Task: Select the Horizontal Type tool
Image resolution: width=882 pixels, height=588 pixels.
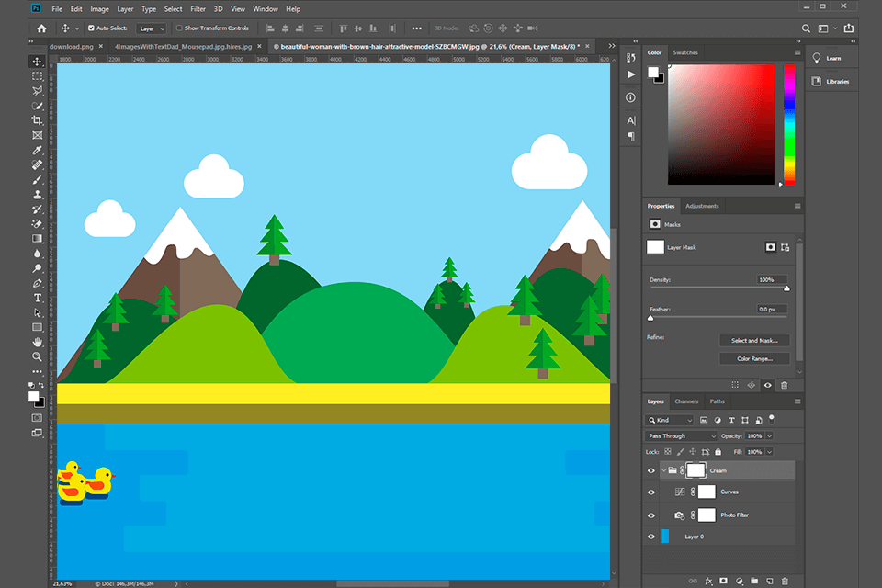Action: [37, 298]
